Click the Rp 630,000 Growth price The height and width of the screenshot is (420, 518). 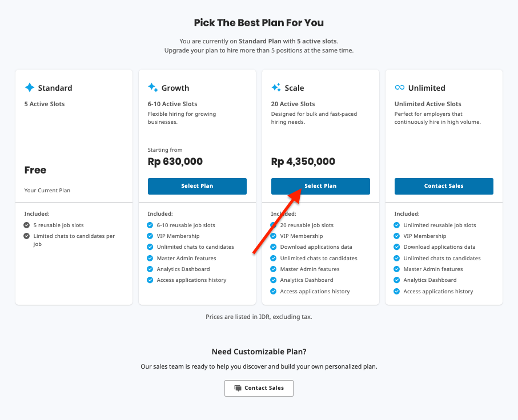[x=175, y=161]
